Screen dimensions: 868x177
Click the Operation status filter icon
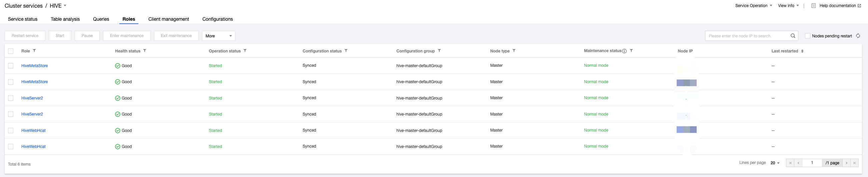245,51
